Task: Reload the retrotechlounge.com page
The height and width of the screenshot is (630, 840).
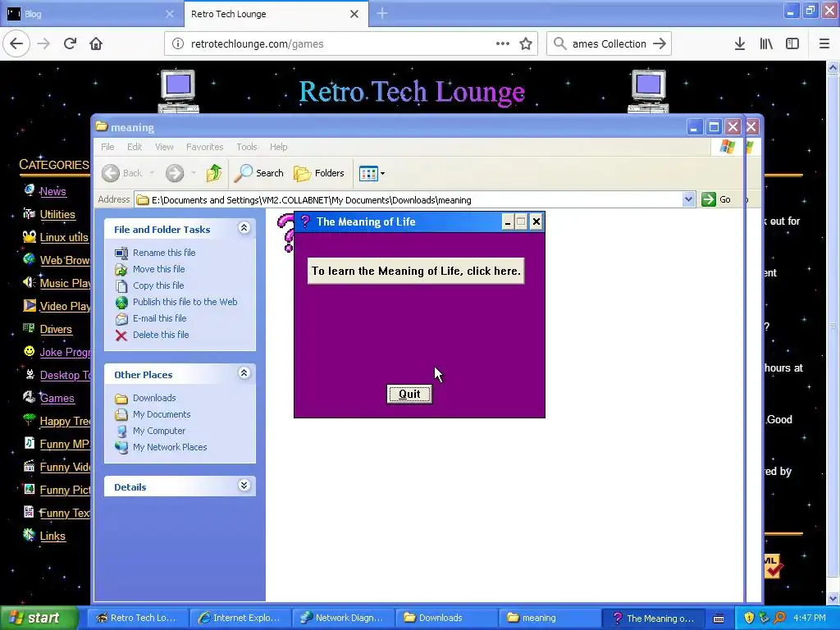Action: coord(70,43)
